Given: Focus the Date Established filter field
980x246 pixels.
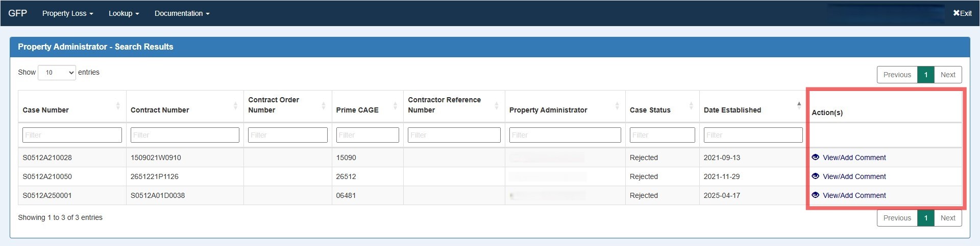Looking at the screenshot, I should 753,135.
